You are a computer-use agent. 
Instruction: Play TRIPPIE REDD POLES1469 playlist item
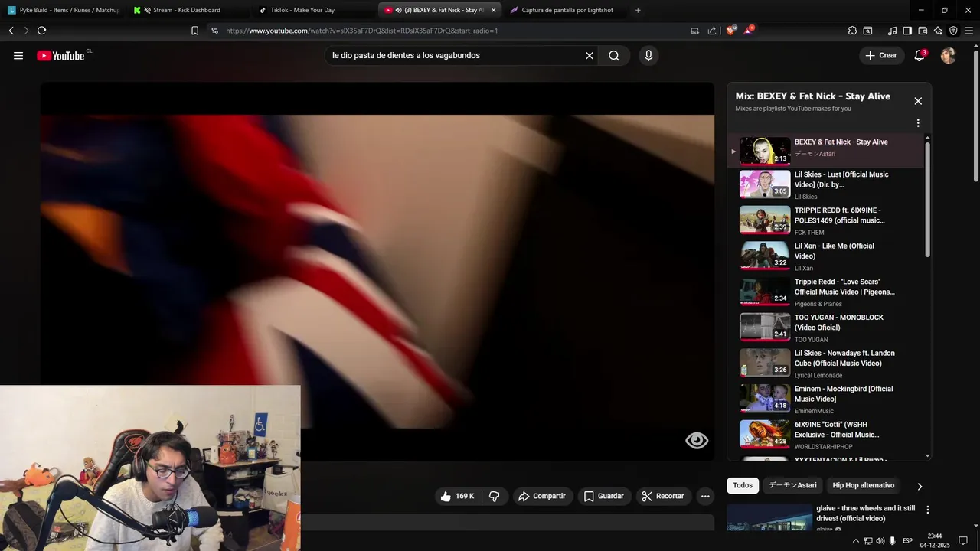[826, 220]
